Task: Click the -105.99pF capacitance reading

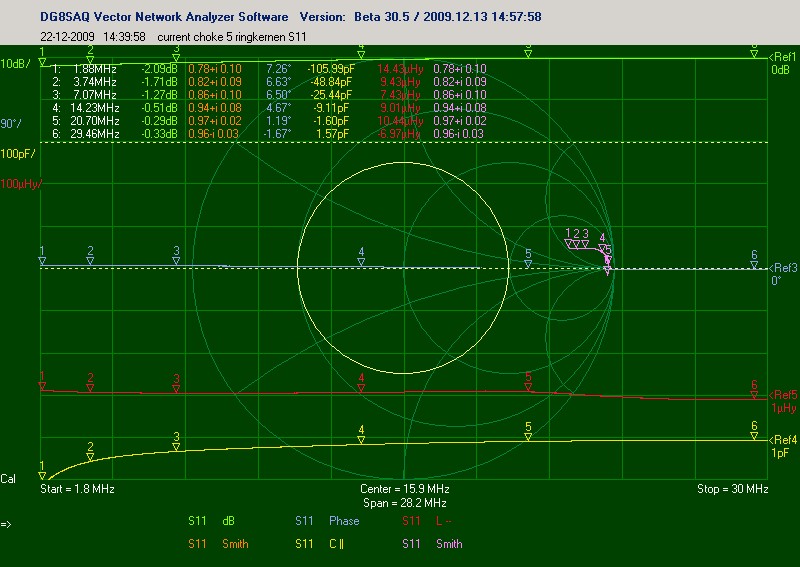Action: (330, 69)
